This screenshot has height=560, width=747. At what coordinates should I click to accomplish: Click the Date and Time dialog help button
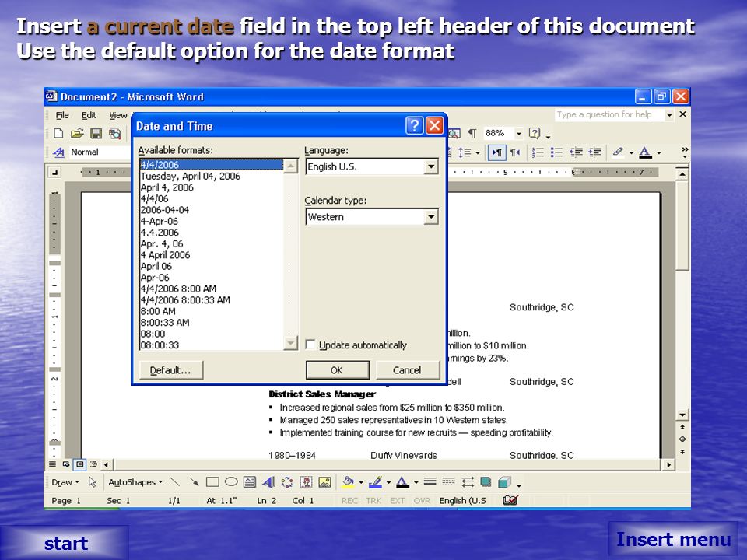(x=414, y=126)
